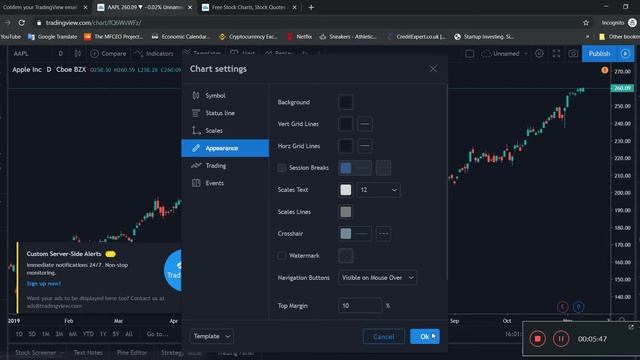
Task: Open the Scales settings section
Action: pyautogui.click(x=225, y=131)
